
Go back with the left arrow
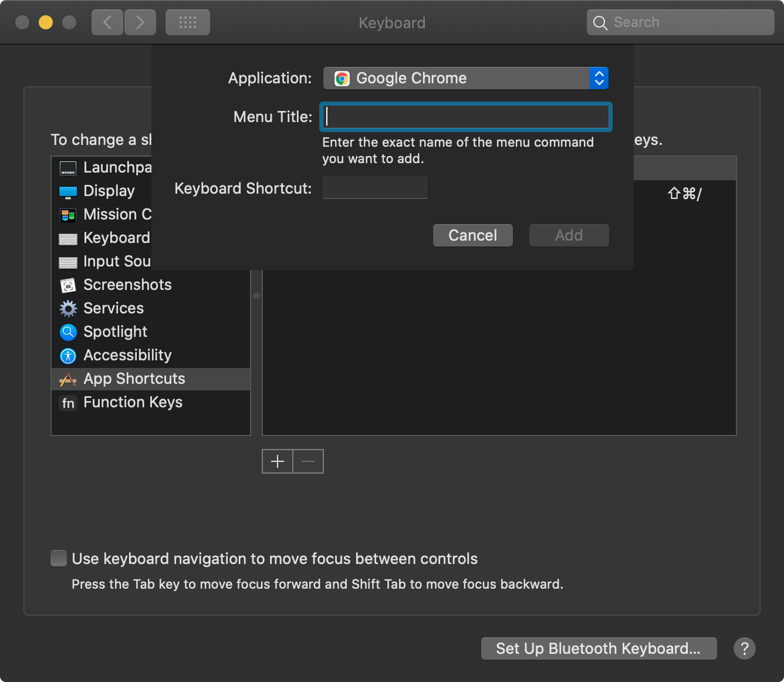click(107, 22)
